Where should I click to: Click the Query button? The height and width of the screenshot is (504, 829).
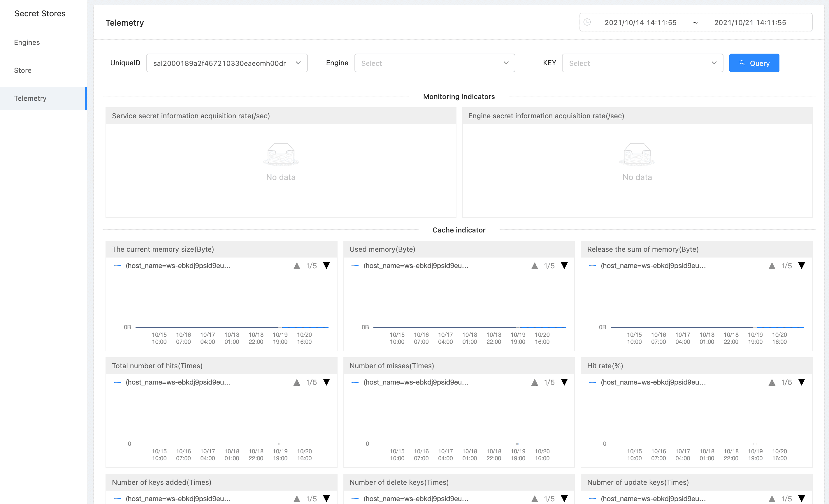754,63
